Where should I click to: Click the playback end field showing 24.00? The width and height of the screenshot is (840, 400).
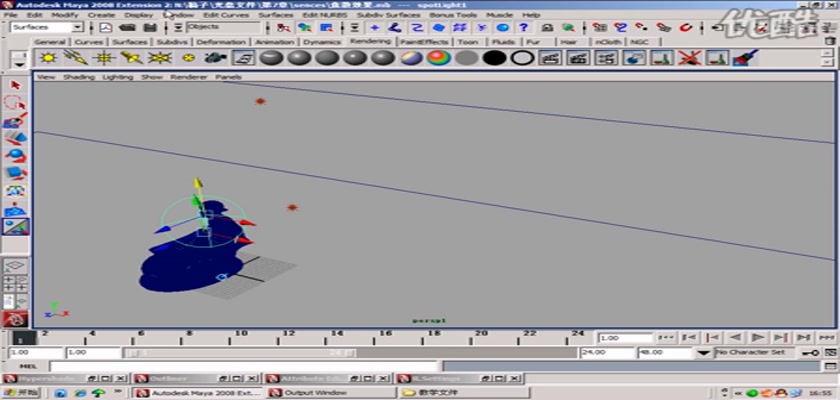[x=608, y=353]
